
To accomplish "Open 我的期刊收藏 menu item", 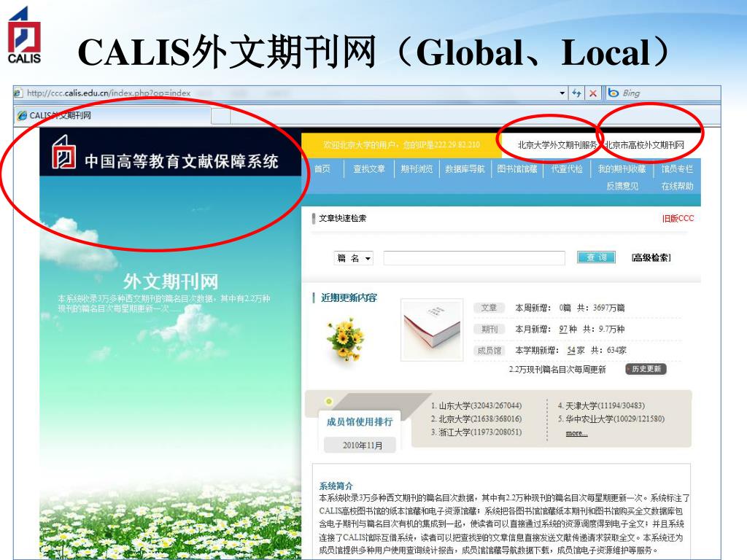I will [x=622, y=168].
